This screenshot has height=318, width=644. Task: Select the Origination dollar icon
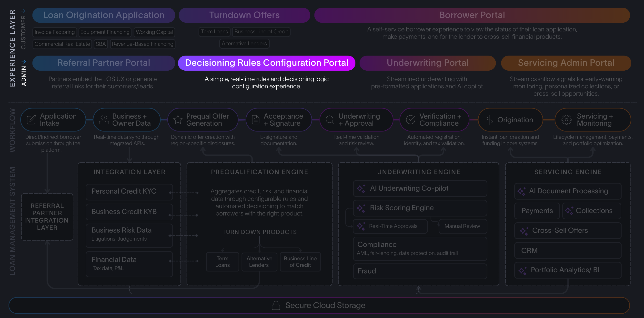(490, 120)
